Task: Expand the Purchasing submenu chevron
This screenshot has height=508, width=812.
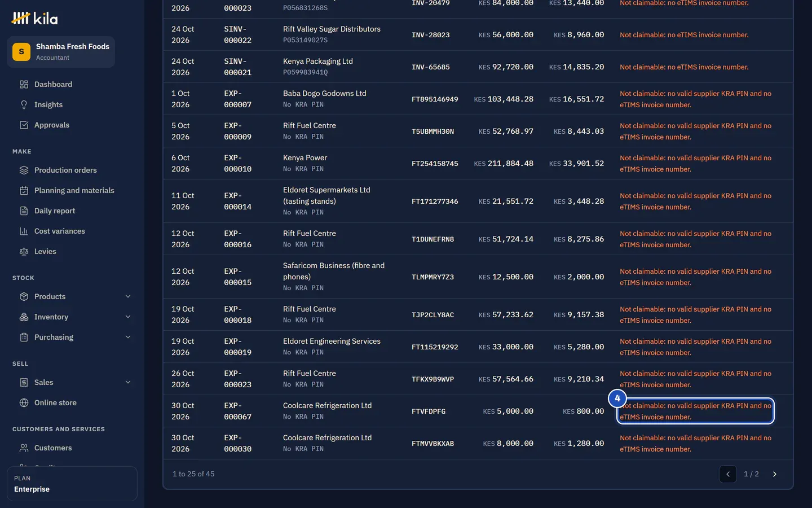Action: (128, 337)
